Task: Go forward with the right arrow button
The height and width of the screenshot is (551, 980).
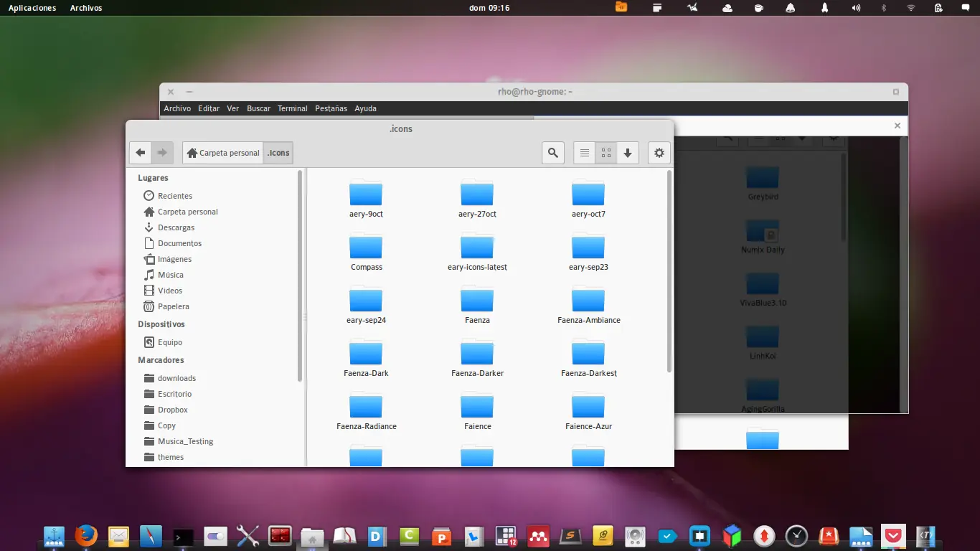Action: click(162, 153)
